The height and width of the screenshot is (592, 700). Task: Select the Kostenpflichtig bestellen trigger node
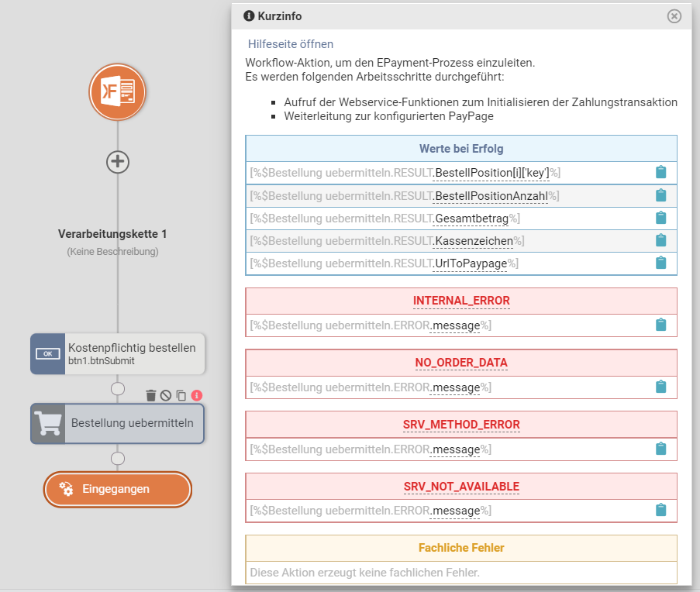point(118,354)
